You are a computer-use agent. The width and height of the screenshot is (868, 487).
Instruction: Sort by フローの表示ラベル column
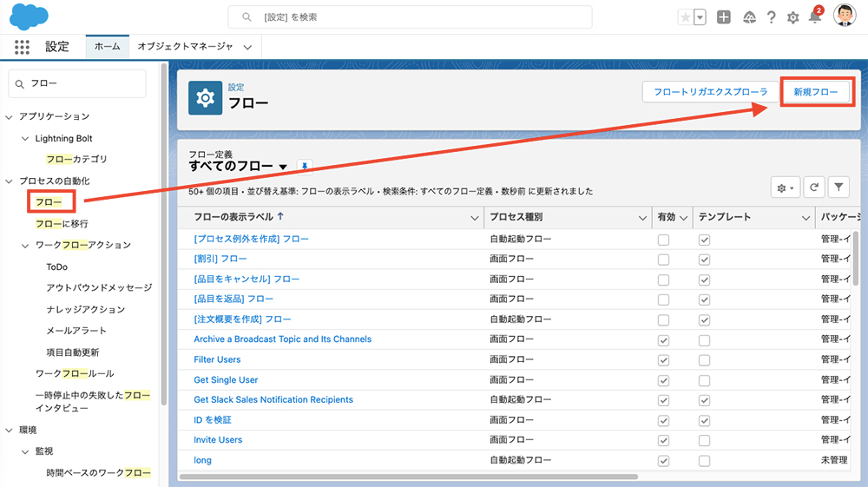239,217
